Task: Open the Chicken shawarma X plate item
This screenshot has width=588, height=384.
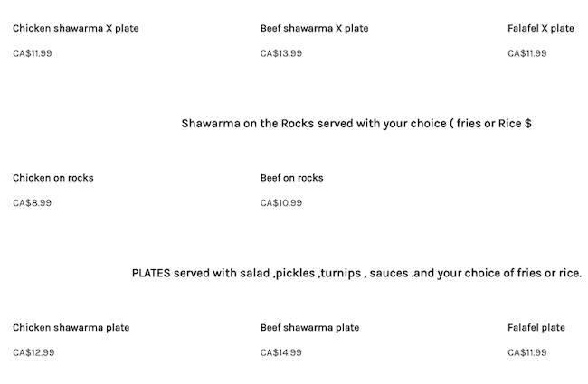Action: pos(75,28)
